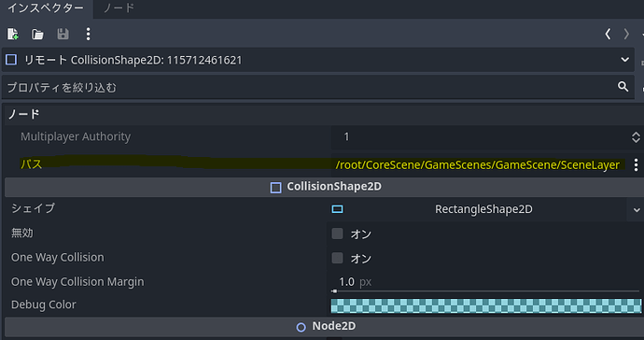
Task: Expand the Node2D section header
Action: [x=325, y=326]
